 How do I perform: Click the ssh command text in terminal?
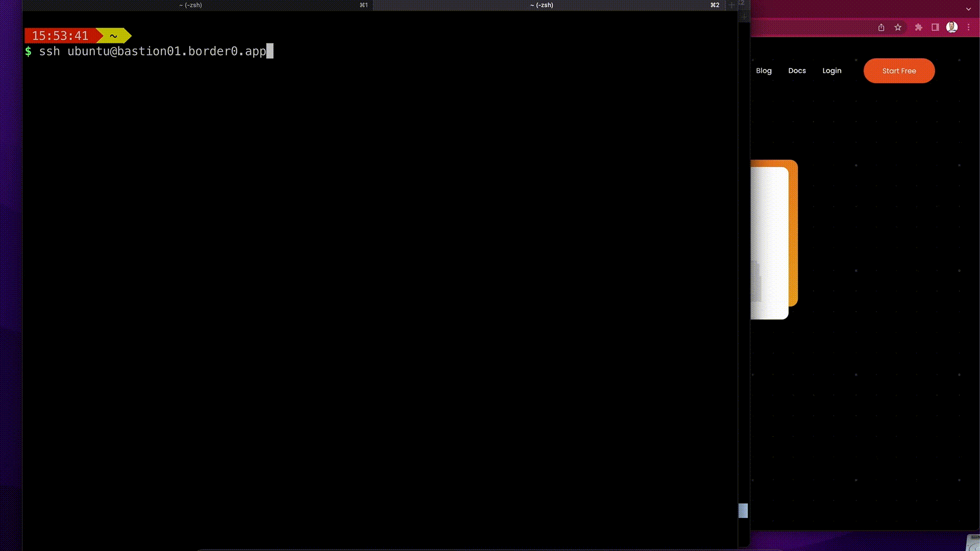152,52
